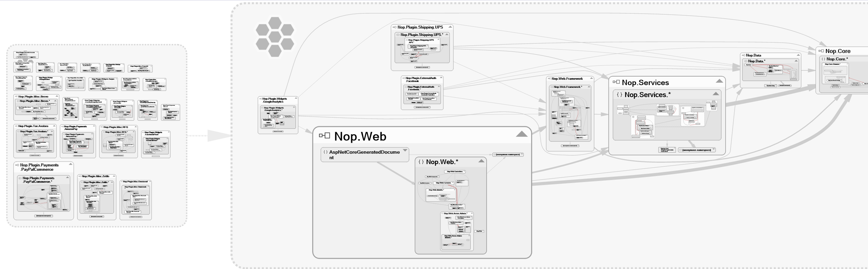
Task: Select the Nop.Plugin.Widgets.Swiper node
Action: pos(103,84)
